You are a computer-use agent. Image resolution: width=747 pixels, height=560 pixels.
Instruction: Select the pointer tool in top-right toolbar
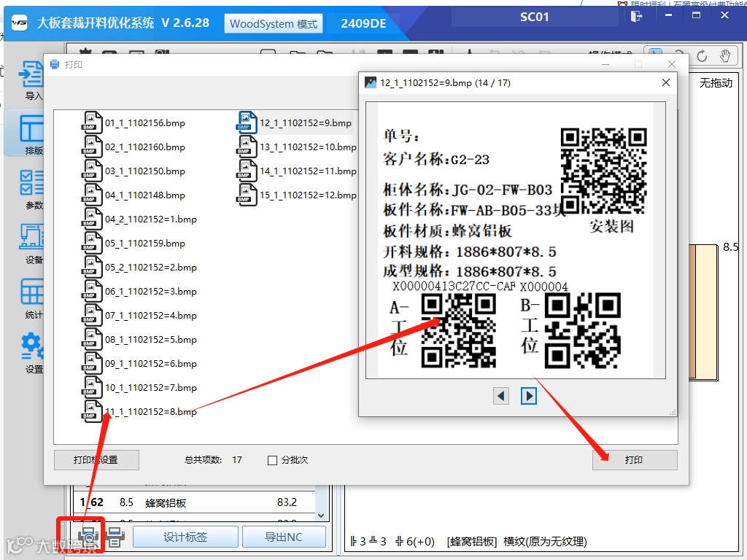656,55
